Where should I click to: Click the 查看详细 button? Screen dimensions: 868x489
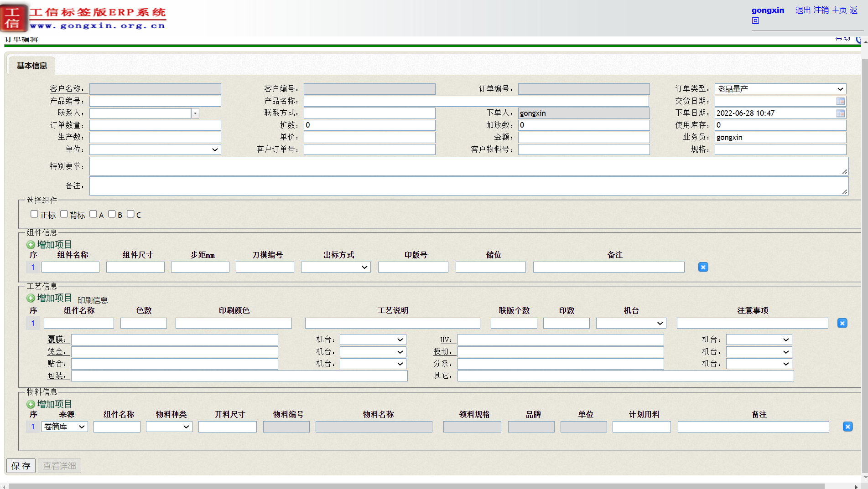click(x=59, y=466)
